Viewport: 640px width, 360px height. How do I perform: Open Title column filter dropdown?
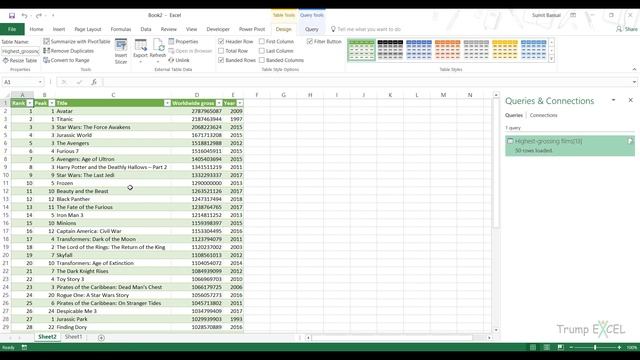tap(167, 103)
